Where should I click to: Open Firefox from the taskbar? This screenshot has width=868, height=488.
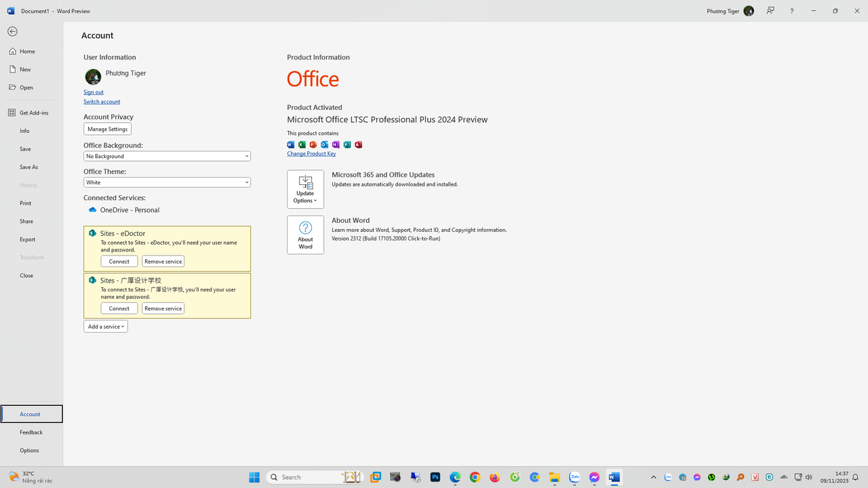click(x=495, y=477)
